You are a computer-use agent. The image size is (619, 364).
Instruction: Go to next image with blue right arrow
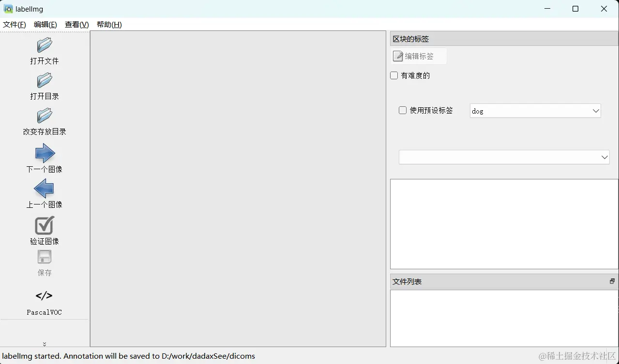(x=45, y=154)
